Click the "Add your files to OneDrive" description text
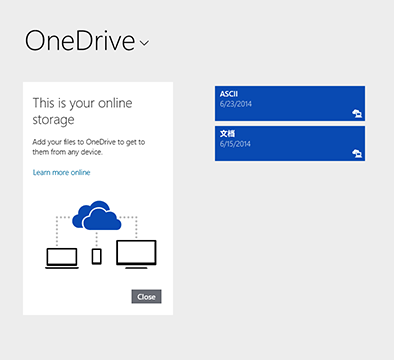Image resolution: width=394 pixels, height=360 pixels. point(89,147)
